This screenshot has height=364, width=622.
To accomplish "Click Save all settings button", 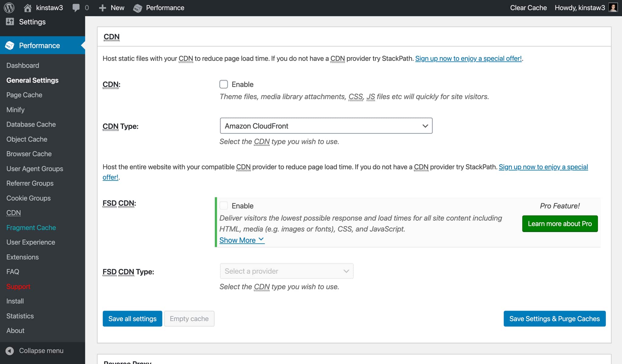I will 132,318.
